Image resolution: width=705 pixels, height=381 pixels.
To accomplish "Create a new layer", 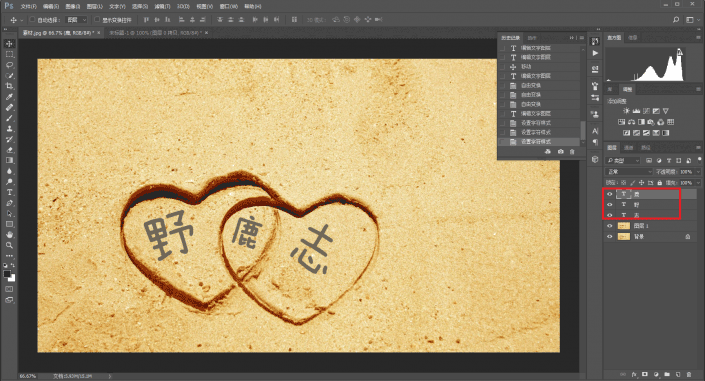I will [678, 374].
